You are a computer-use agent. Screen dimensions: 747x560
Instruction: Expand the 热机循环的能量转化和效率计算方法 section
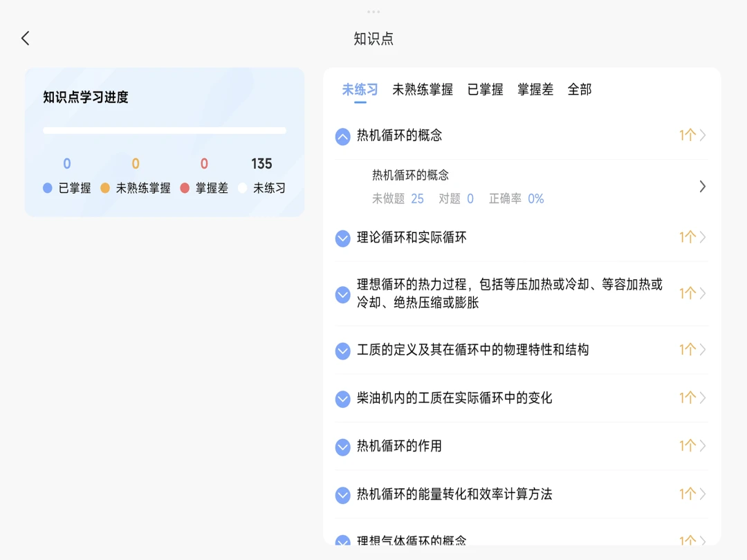342,495
